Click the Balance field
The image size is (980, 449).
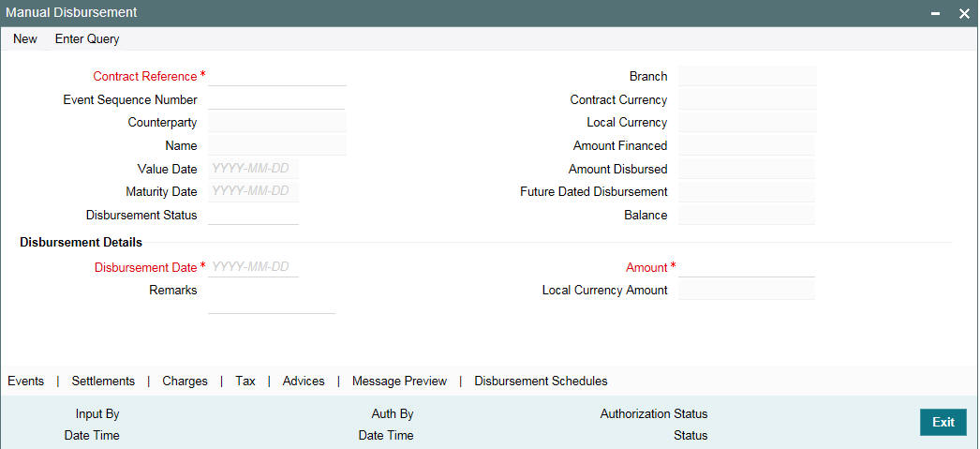pyautogui.click(x=747, y=215)
